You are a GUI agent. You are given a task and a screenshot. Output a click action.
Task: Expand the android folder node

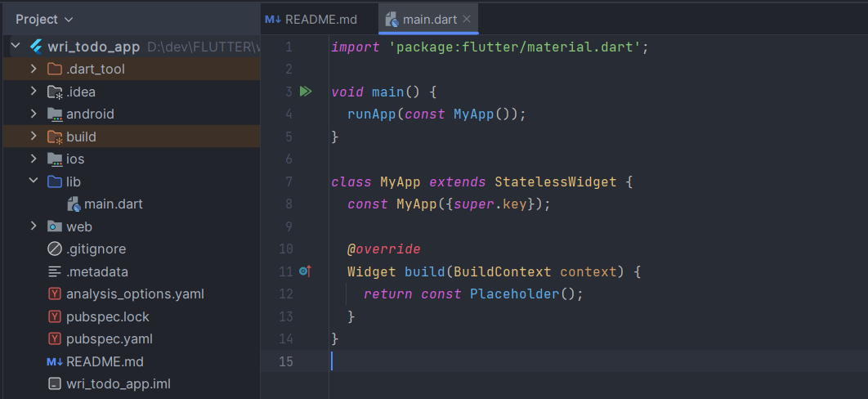(x=34, y=114)
